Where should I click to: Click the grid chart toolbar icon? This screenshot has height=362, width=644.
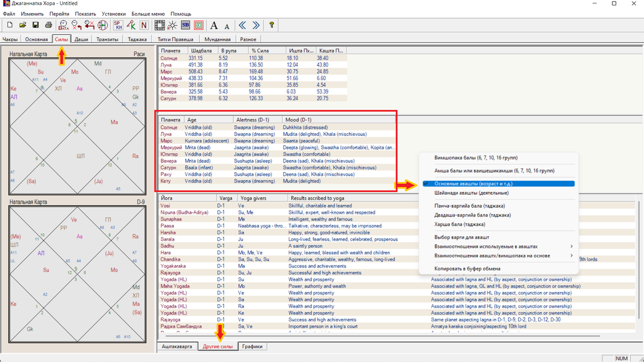(x=159, y=25)
